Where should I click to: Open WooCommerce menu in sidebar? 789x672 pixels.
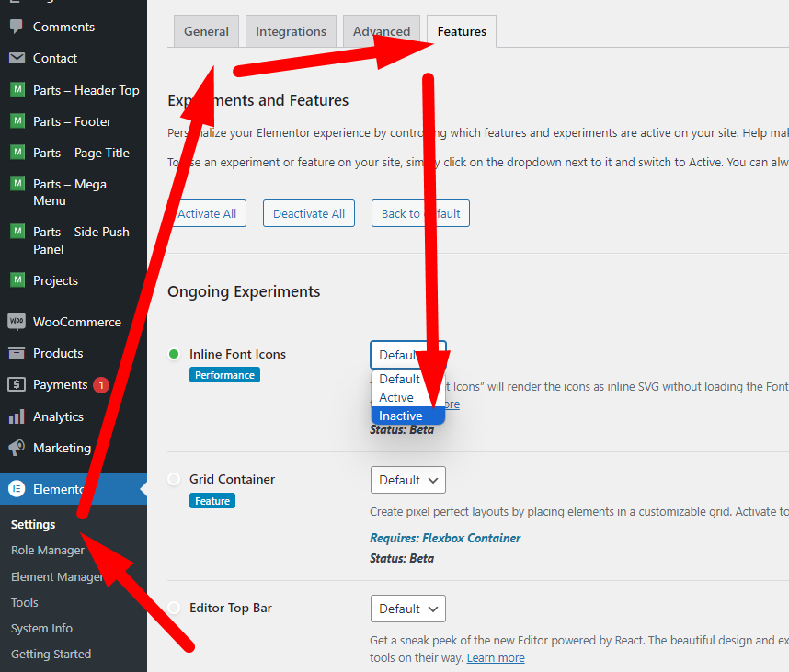point(77,322)
